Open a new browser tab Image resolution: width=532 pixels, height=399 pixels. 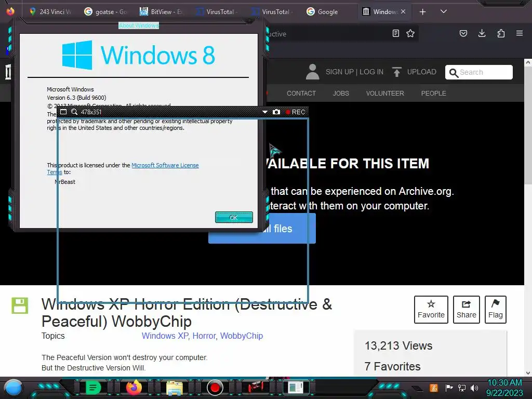[423, 12]
